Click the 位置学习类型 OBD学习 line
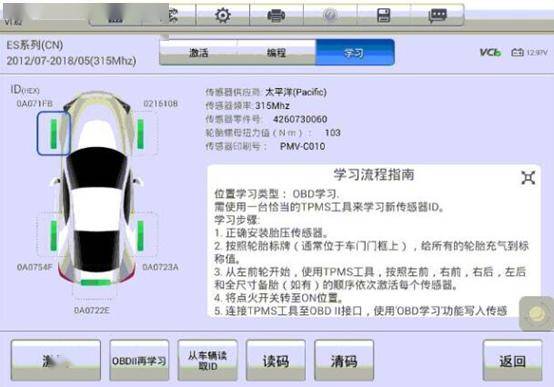554x387 pixels. [x=277, y=194]
